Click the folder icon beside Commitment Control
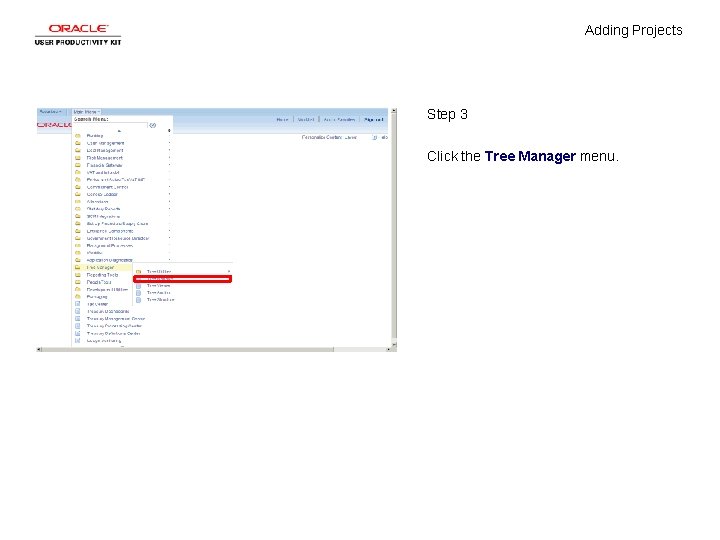720x540 pixels. click(x=78, y=187)
